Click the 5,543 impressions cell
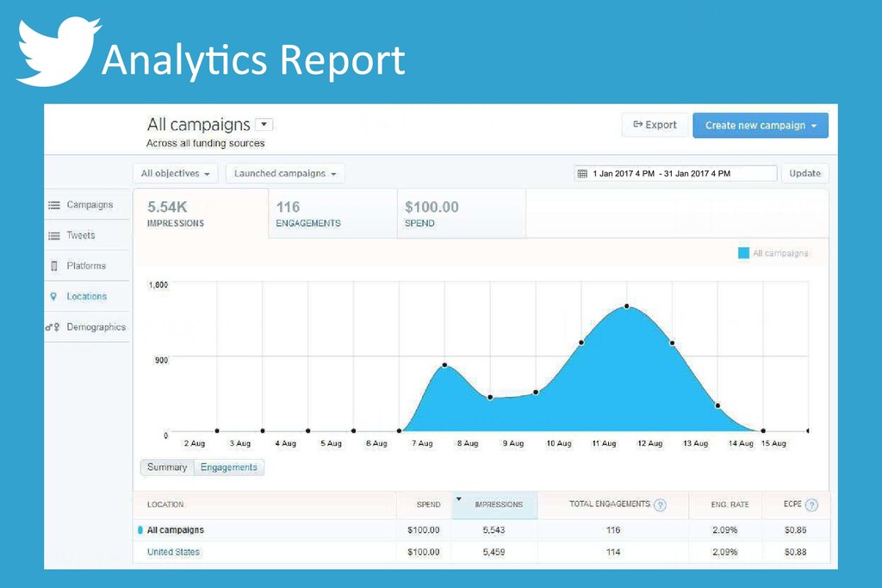The height and width of the screenshot is (588, 882). [x=494, y=529]
